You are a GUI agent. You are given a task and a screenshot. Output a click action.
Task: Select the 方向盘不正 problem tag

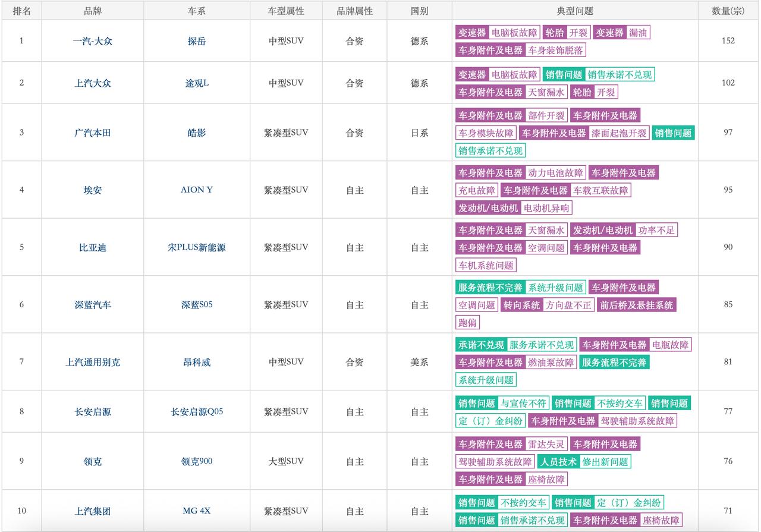(569, 306)
